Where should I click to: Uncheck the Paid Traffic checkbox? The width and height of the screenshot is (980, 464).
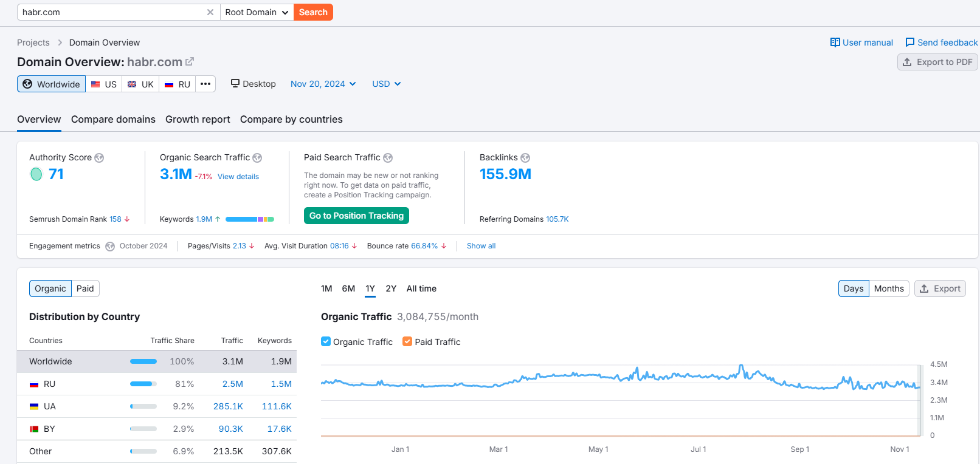(x=407, y=341)
